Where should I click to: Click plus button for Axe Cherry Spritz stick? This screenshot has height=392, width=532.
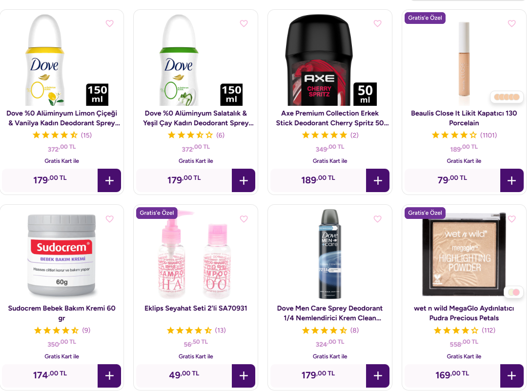[x=378, y=180]
